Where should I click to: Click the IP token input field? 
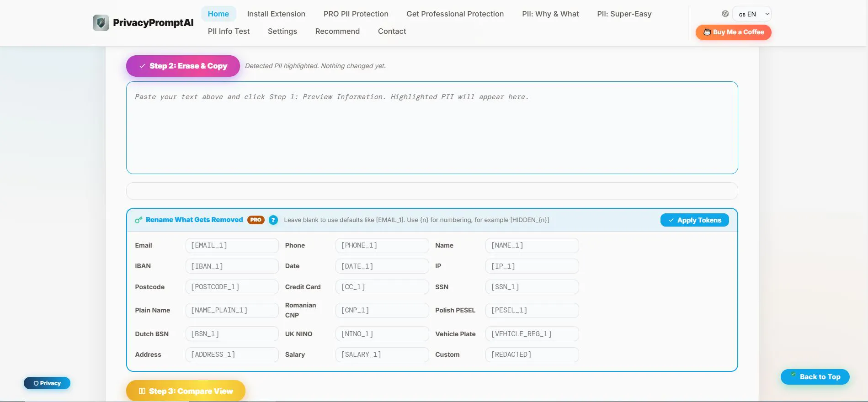532,266
